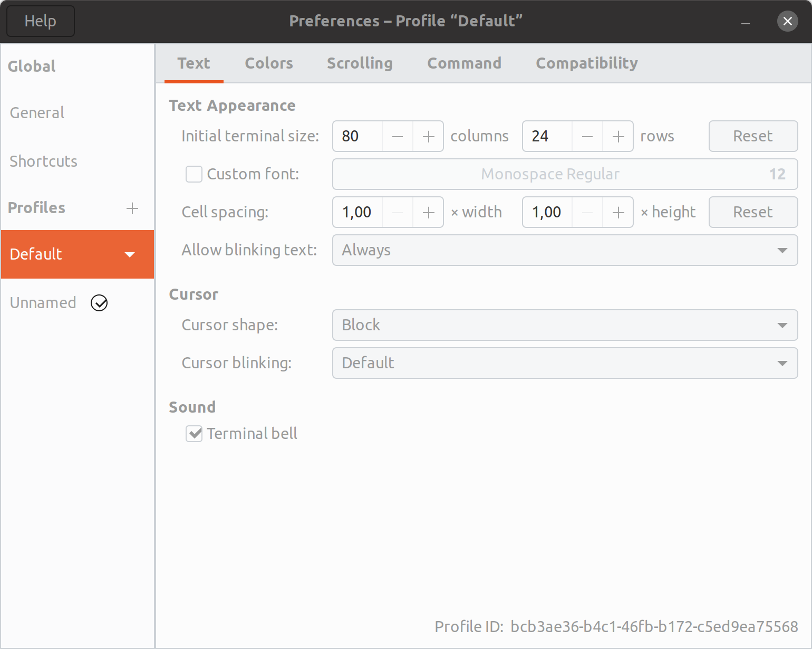Switch to the Command tab

464,63
